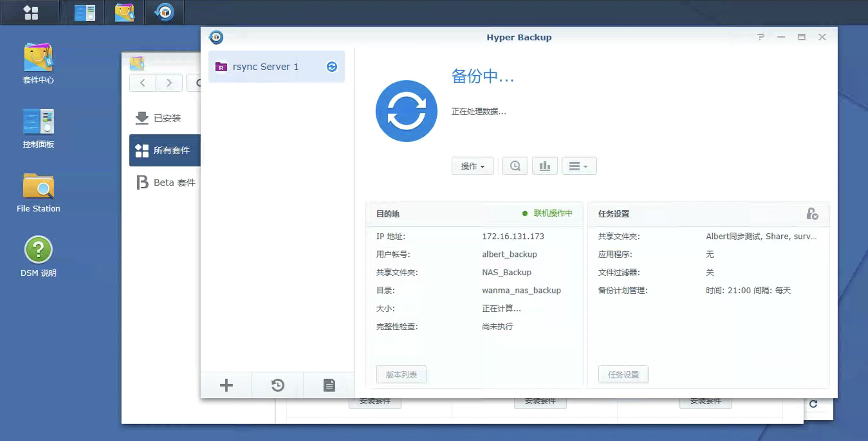Screen dimensions: 868x441
Task: Open the 控制面板 desktop shortcut
Action: [38, 128]
